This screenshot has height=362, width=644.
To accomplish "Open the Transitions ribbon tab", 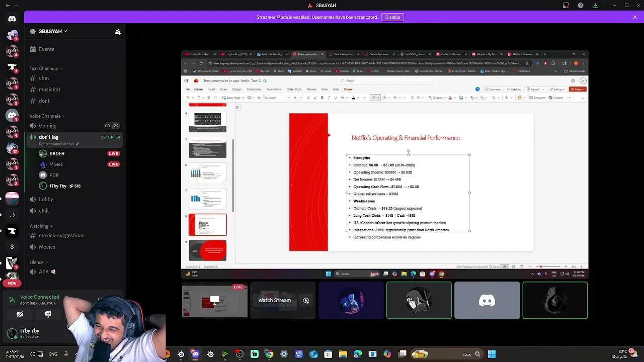I will pos(254,89).
